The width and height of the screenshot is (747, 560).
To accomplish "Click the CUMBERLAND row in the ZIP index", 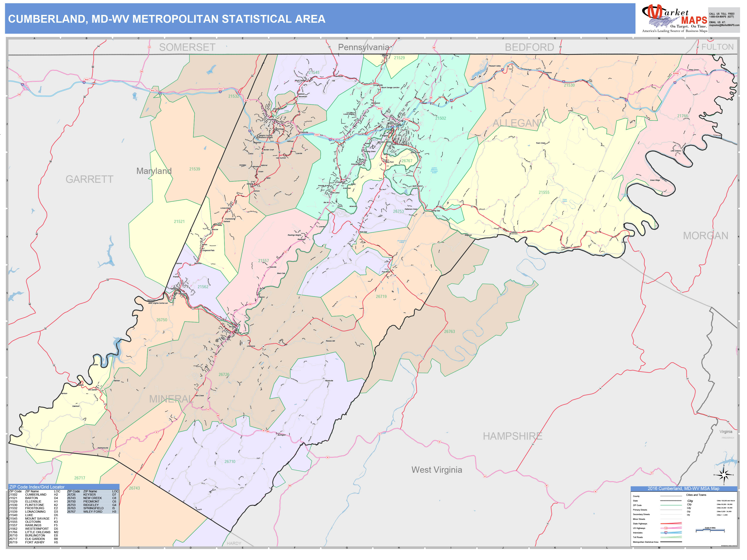I will tap(34, 495).
